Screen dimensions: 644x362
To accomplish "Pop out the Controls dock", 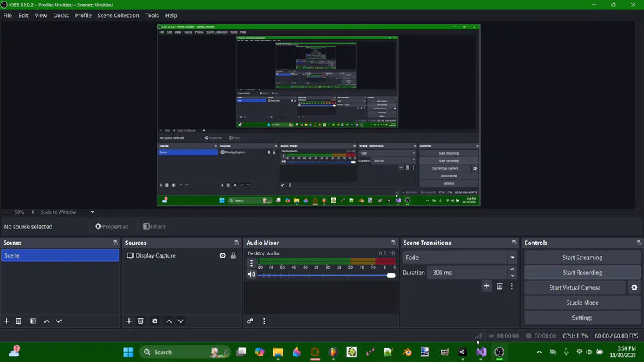I will click(639, 243).
